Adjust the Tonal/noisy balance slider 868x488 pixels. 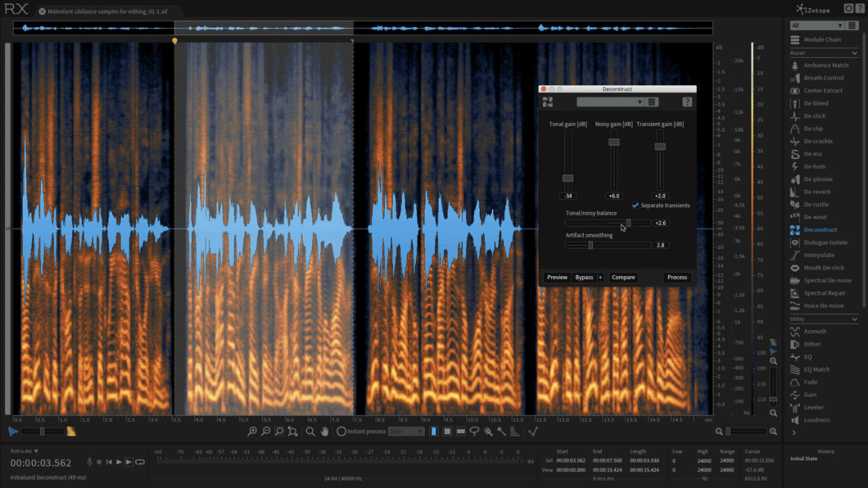pyautogui.click(x=628, y=223)
